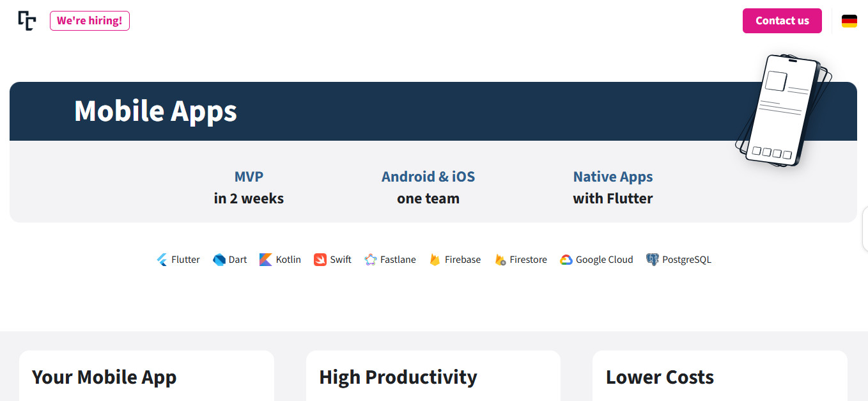The height and width of the screenshot is (401, 868).
Task: Switch language via German flag icon
Action: [849, 21]
